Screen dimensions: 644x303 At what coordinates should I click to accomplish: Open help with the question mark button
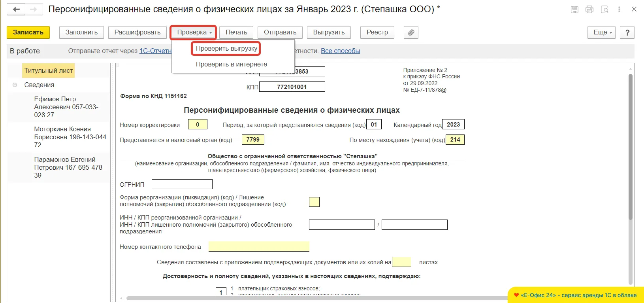tap(627, 32)
